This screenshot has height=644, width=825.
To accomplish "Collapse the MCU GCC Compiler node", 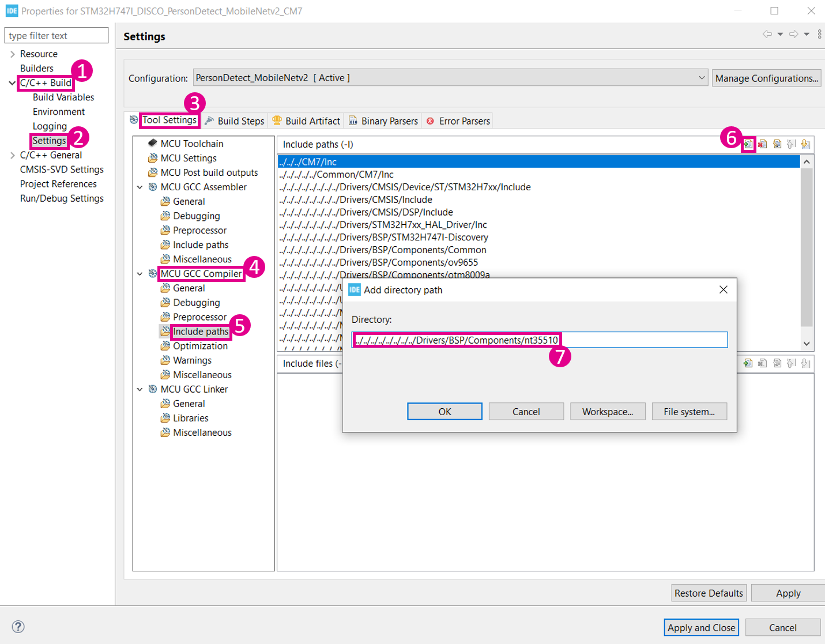I will [x=140, y=274].
